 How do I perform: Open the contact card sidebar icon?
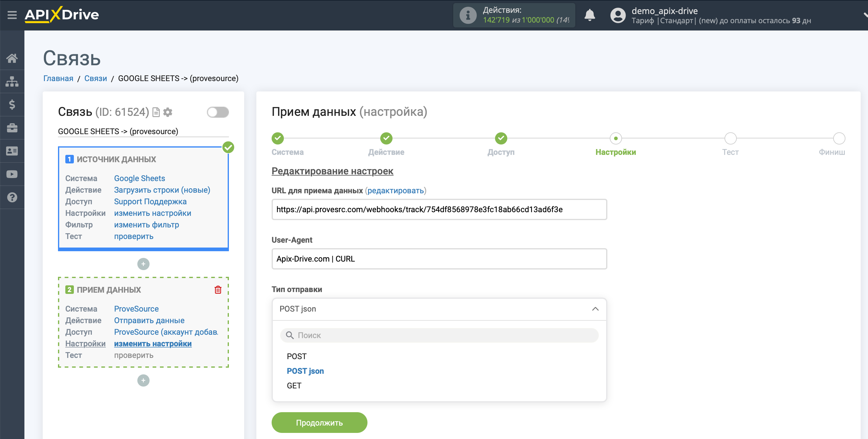(x=12, y=151)
